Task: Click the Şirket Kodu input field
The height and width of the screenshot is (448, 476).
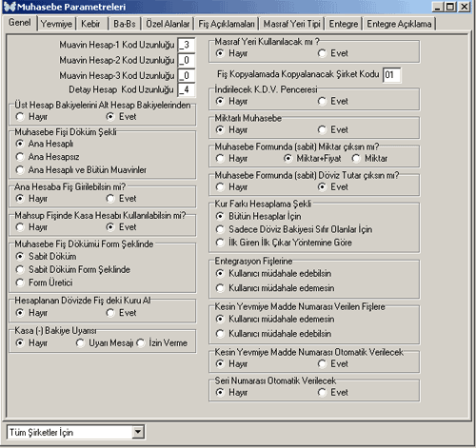Action: pos(391,75)
